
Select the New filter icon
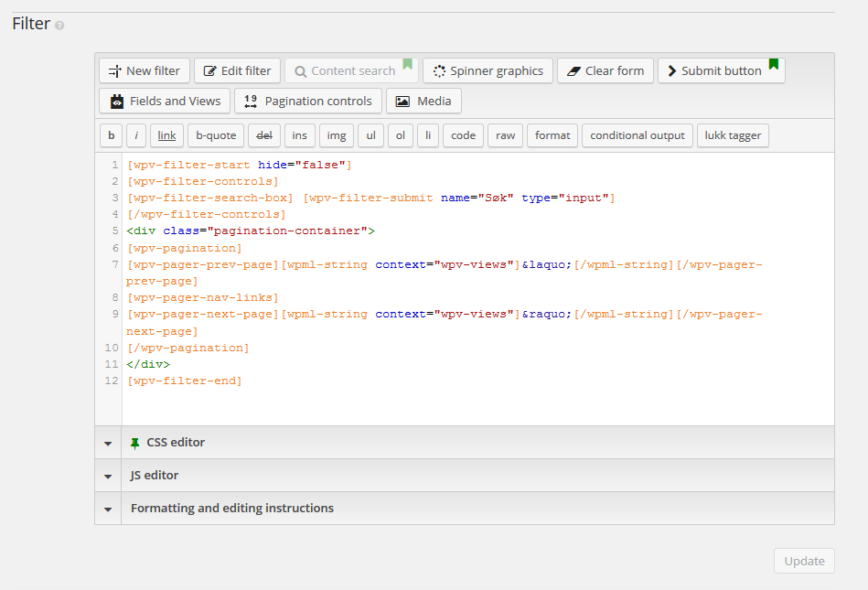coord(116,70)
